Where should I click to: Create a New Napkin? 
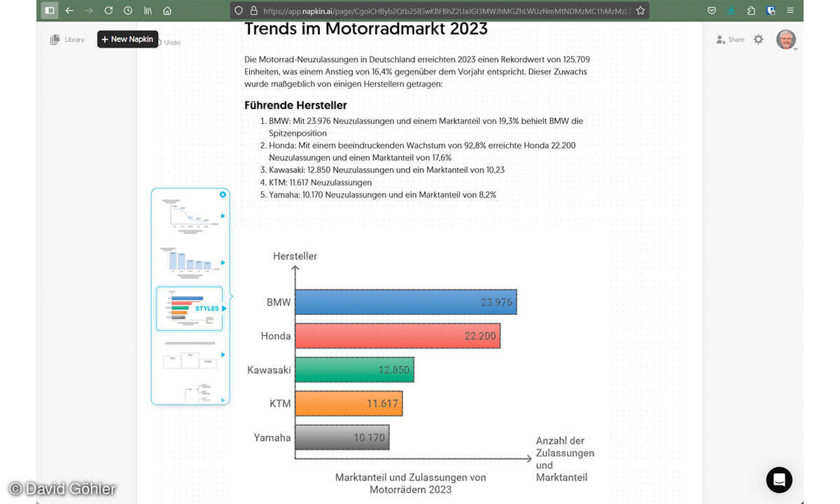pos(127,39)
